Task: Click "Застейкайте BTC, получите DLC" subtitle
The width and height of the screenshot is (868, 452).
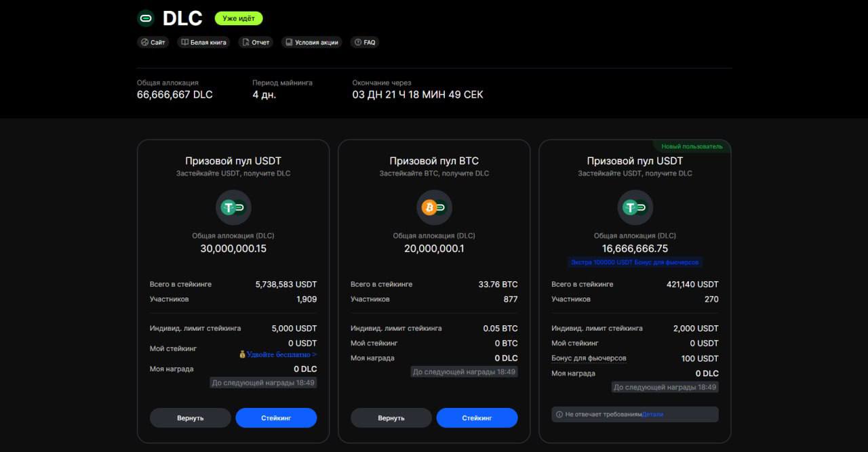Action: coord(434,173)
